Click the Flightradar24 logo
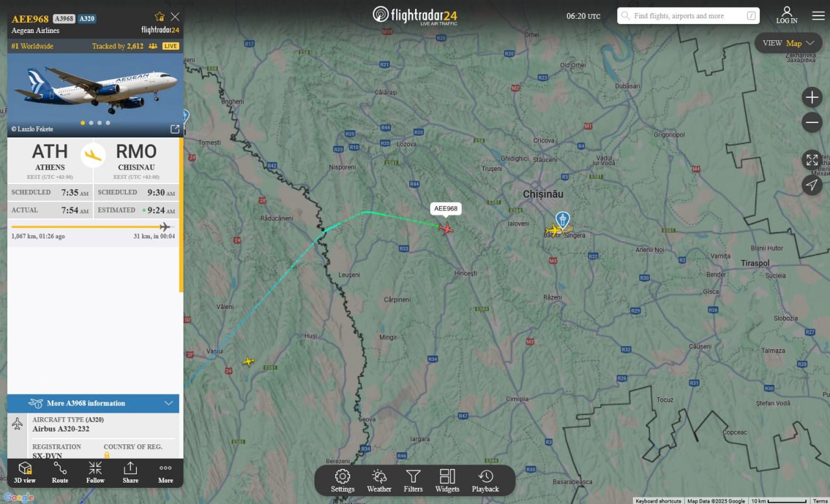Viewport: 830px width, 504px height. click(416, 16)
